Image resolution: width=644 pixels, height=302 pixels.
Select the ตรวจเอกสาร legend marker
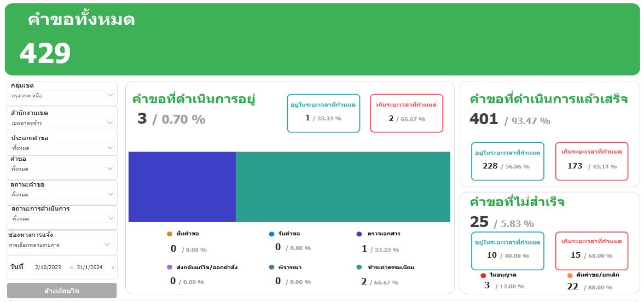(359, 234)
